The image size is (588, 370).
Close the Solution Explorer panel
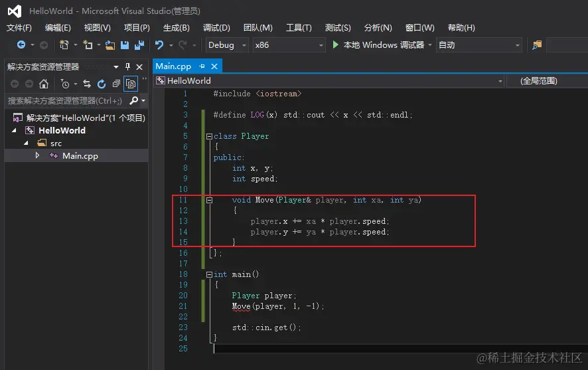(139, 67)
